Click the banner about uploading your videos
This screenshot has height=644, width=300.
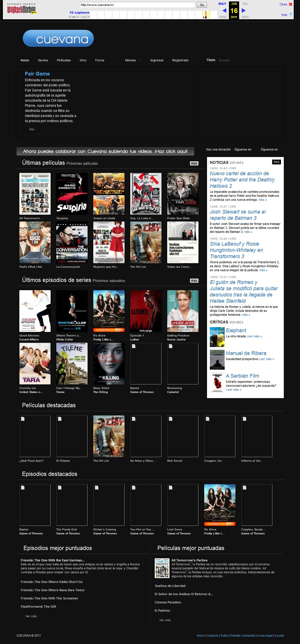tap(105, 151)
